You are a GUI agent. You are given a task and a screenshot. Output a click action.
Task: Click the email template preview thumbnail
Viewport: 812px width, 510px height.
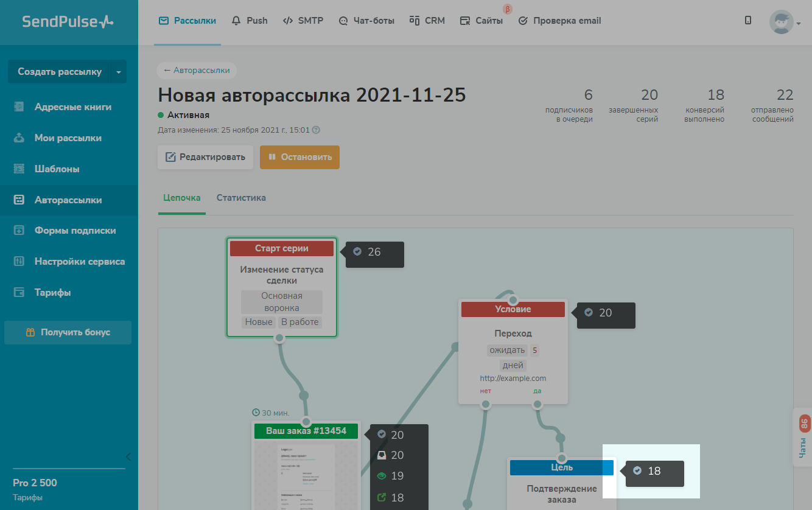[306, 475]
